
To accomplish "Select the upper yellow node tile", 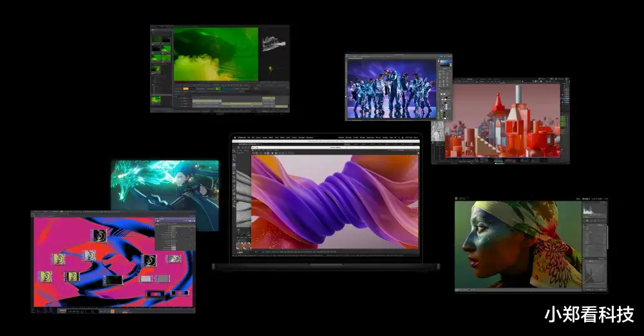I will 59,259.
